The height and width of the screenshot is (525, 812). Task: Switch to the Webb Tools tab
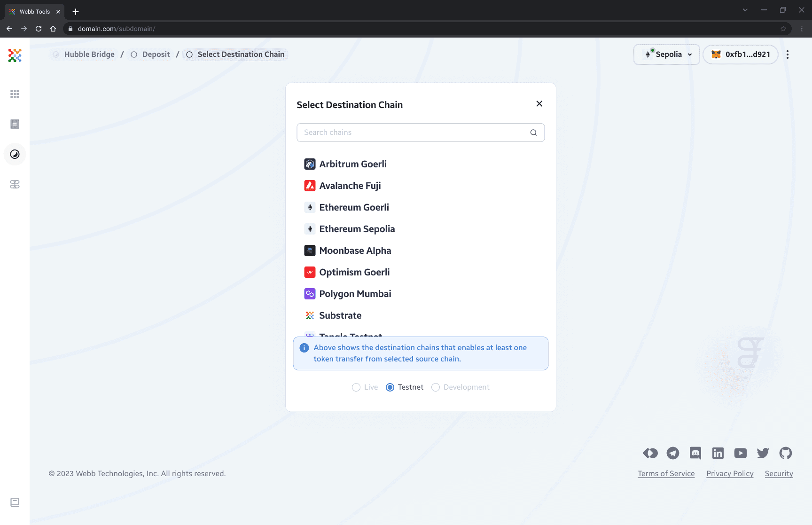[x=35, y=12]
